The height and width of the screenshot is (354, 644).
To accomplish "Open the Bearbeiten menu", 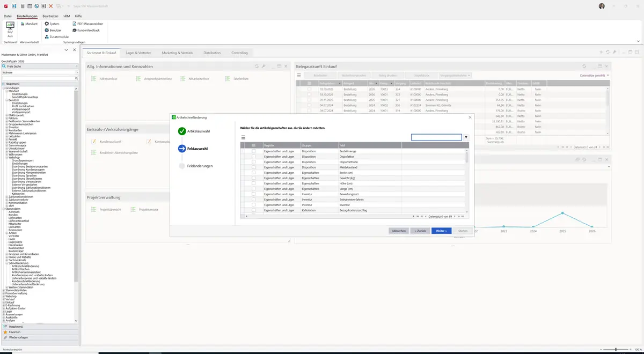I will tap(50, 16).
